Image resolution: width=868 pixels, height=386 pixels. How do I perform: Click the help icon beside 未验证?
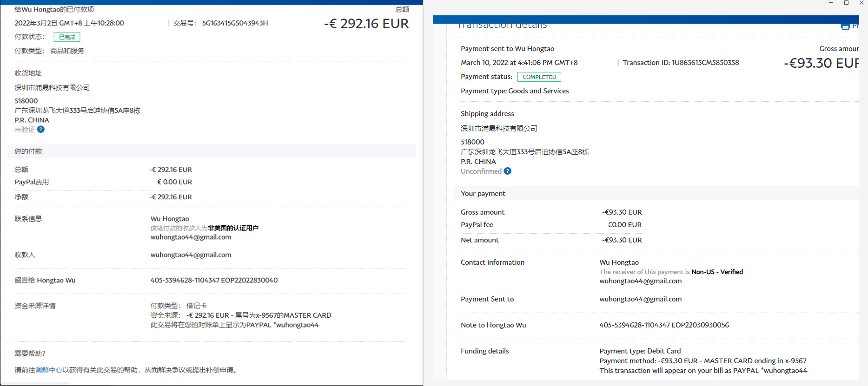[41, 130]
